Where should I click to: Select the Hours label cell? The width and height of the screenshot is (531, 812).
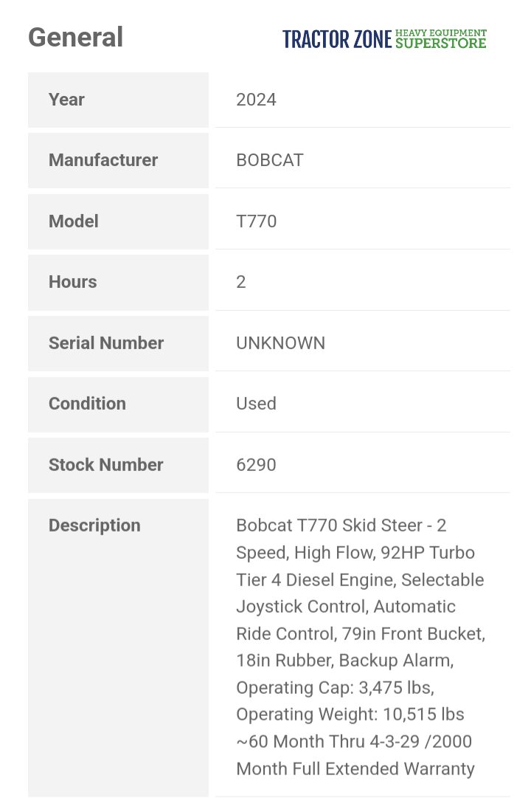tap(118, 282)
